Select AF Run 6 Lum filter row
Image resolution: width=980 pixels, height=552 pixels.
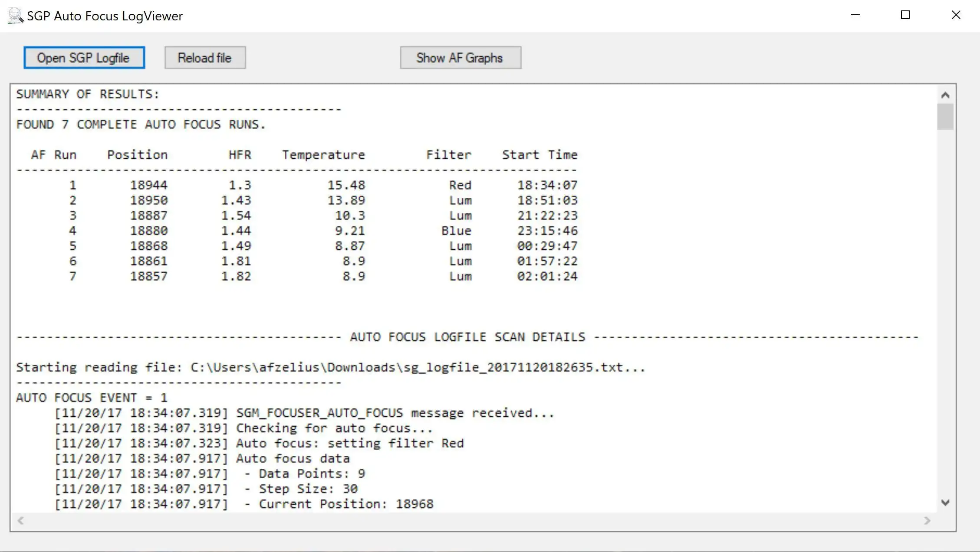(x=297, y=261)
